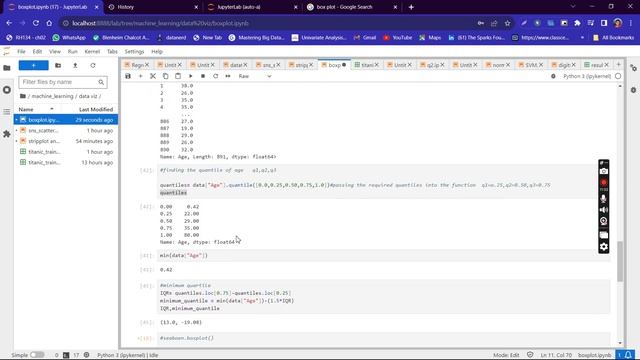Image resolution: width=640 pixels, height=360 pixels.
Task: Select the sns_scatter notebook file
Action: pos(66,130)
